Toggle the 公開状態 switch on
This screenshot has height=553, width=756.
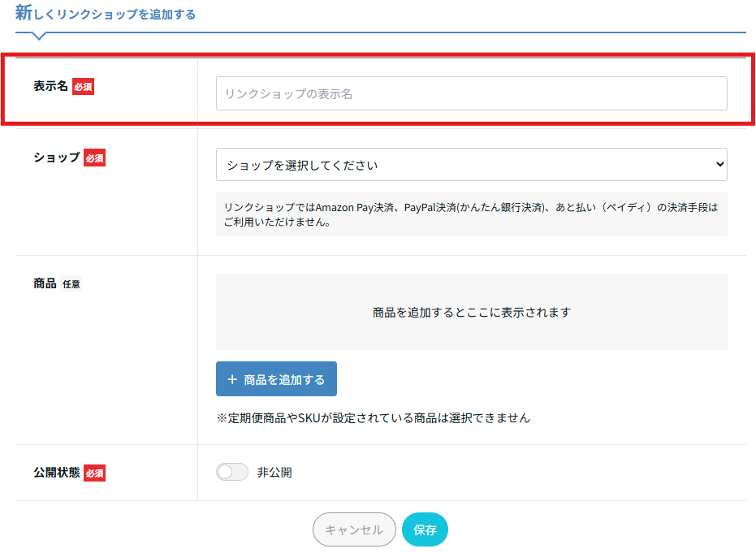click(231, 473)
